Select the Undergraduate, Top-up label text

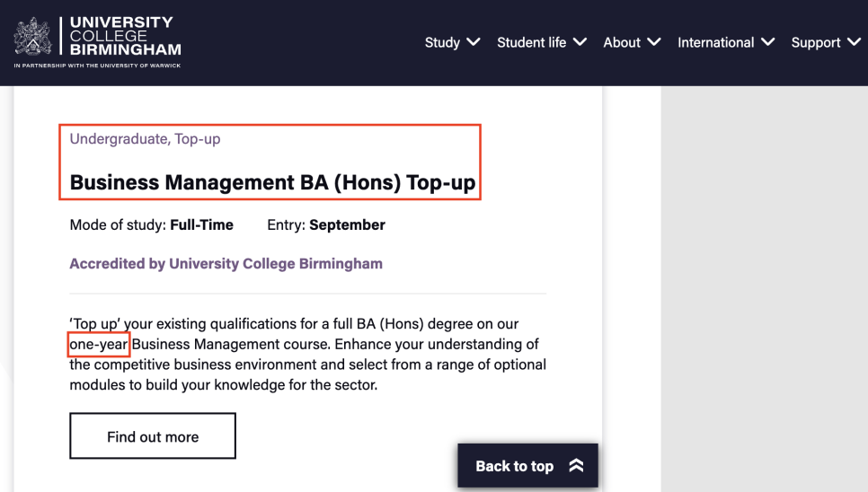[145, 139]
